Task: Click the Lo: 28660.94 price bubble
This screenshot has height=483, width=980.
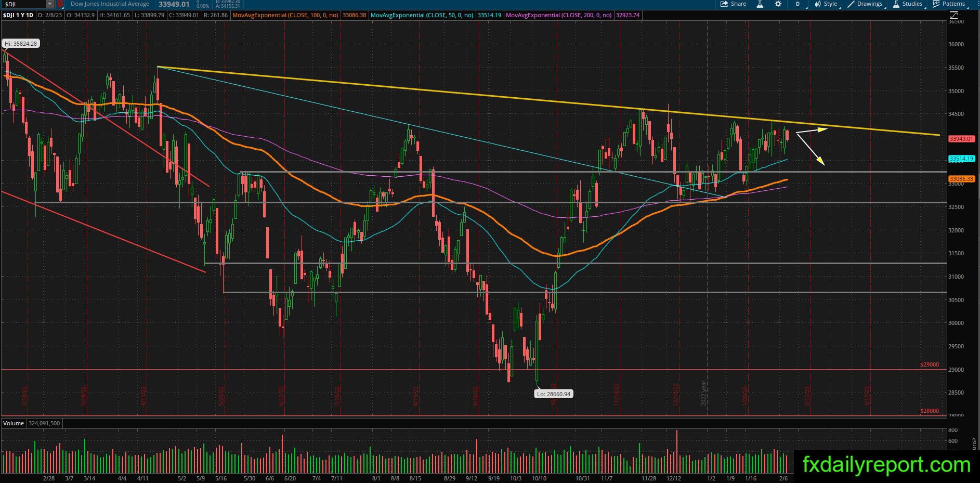Action: tap(554, 394)
